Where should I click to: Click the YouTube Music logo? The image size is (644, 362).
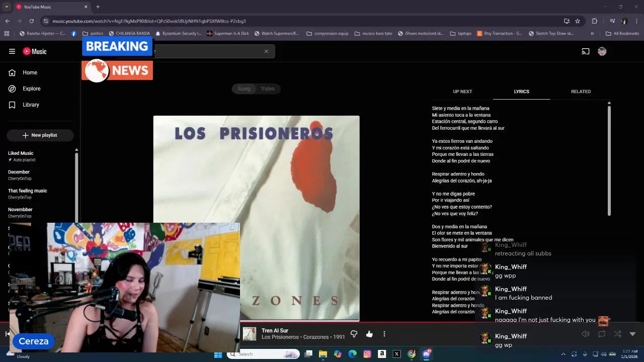(x=35, y=51)
